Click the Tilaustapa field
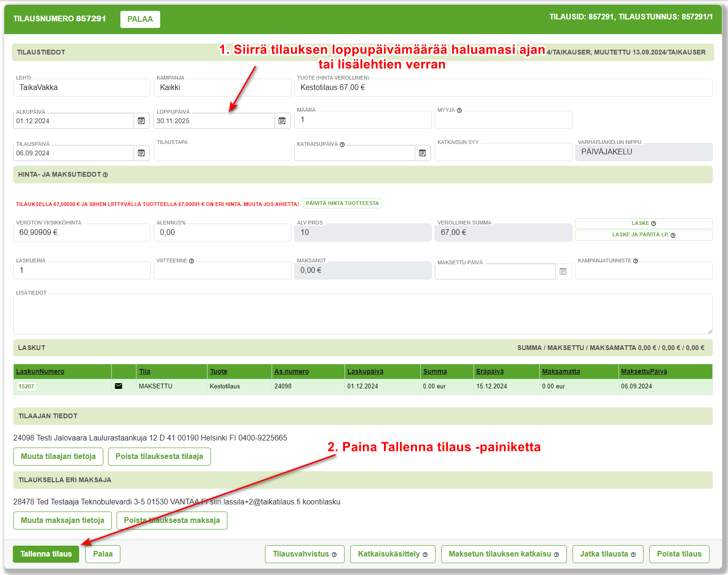 (x=222, y=152)
